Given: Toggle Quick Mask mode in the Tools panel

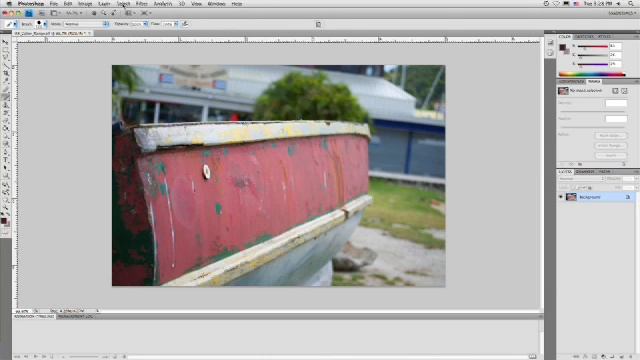Looking at the screenshot, I should [x=5, y=232].
